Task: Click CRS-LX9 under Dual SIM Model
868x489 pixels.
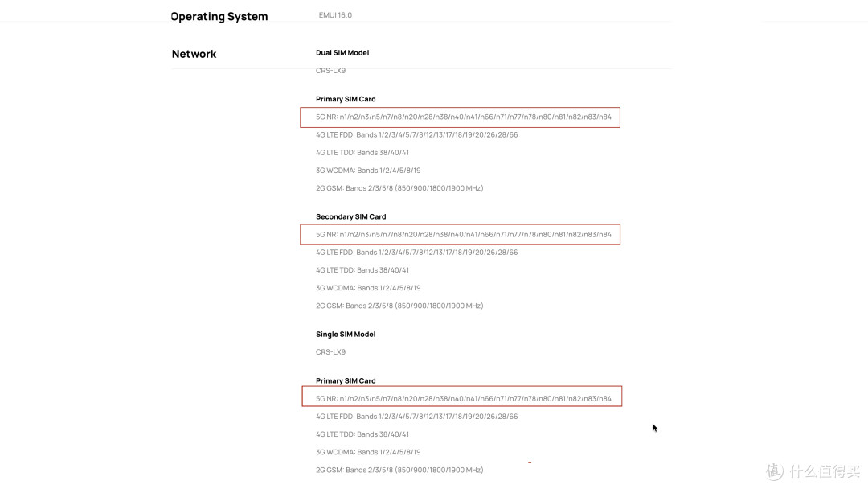Action: pos(330,70)
